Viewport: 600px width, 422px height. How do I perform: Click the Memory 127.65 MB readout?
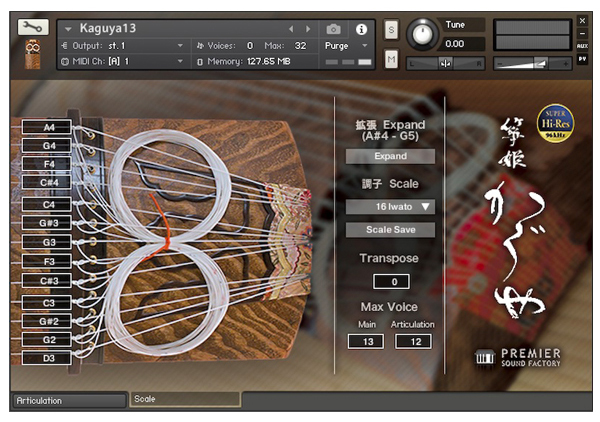(x=244, y=61)
